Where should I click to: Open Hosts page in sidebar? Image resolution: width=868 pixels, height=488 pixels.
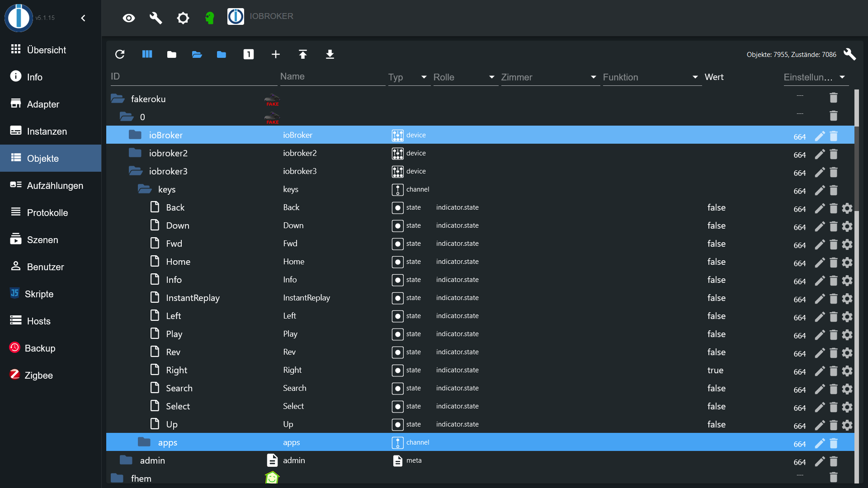pos(51,321)
